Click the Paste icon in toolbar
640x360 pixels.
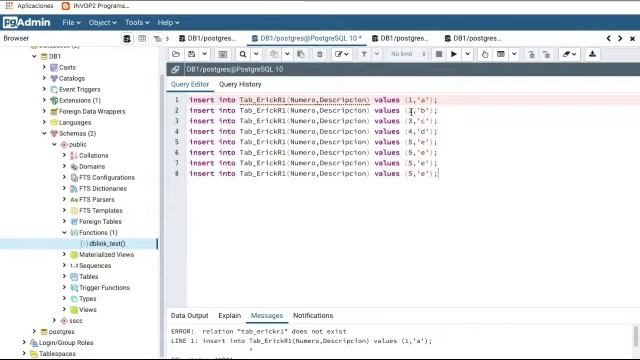[x=301, y=54]
